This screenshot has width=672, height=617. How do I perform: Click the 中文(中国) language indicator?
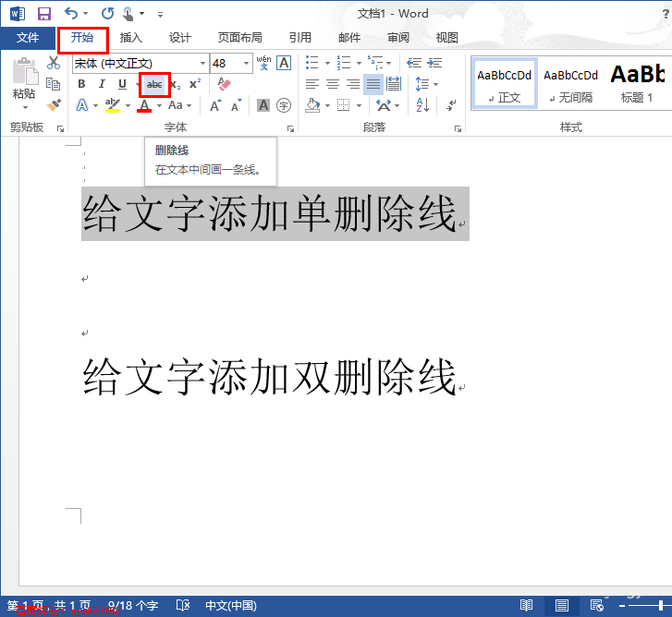(x=231, y=605)
